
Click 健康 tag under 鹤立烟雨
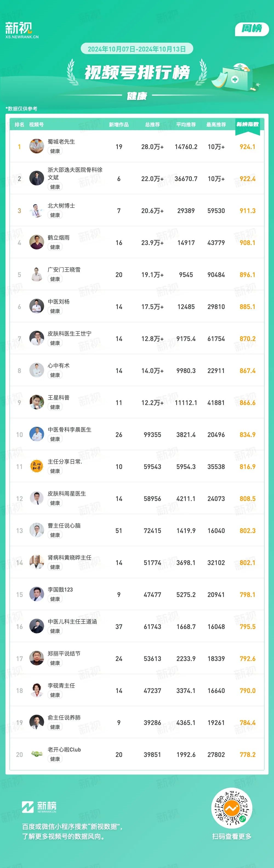pos(55,247)
